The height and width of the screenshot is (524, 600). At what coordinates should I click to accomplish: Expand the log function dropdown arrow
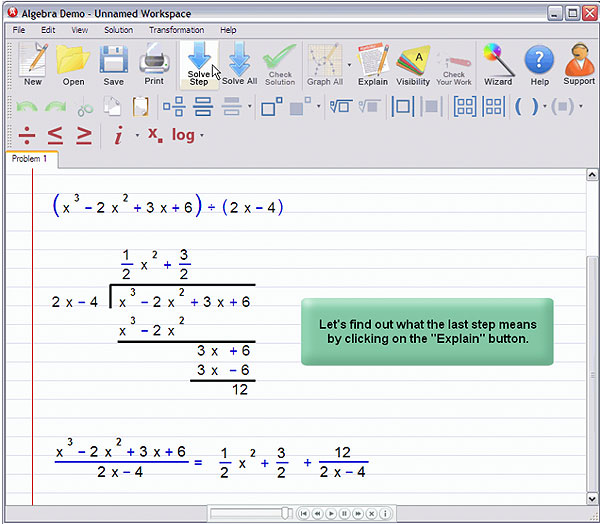point(202,136)
